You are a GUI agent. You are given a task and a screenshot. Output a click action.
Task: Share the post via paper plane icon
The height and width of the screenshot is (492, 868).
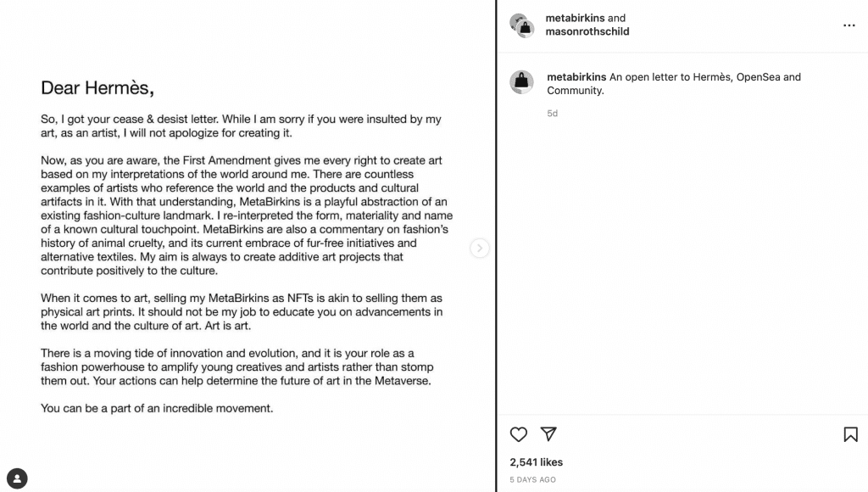(548, 434)
